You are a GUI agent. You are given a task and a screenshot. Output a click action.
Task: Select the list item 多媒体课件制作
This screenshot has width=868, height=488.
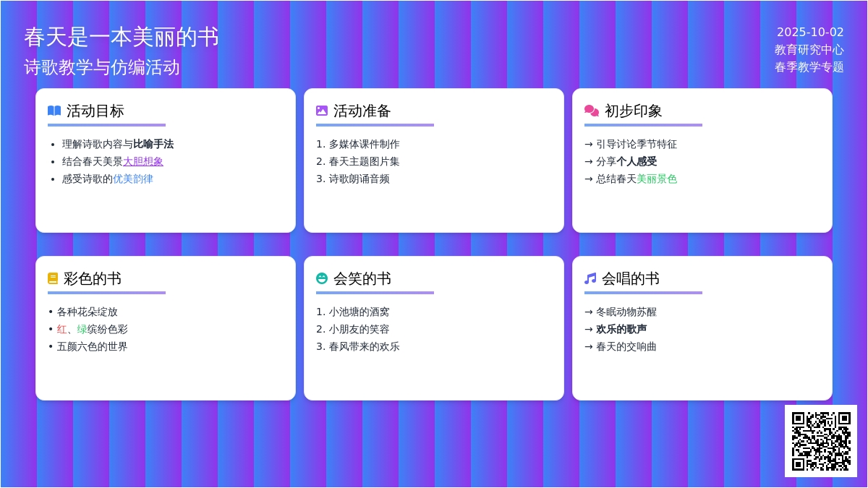click(x=364, y=144)
